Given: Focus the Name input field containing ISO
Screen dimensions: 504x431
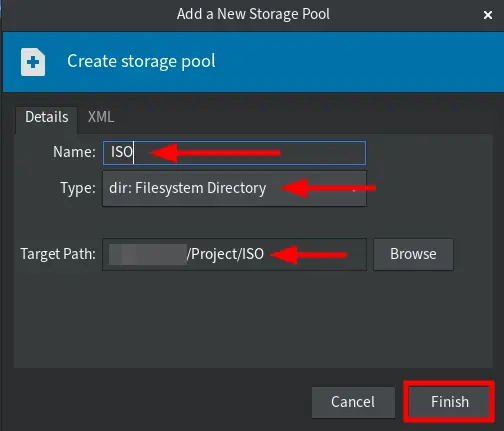Looking at the screenshot, I should click(234, 153).
